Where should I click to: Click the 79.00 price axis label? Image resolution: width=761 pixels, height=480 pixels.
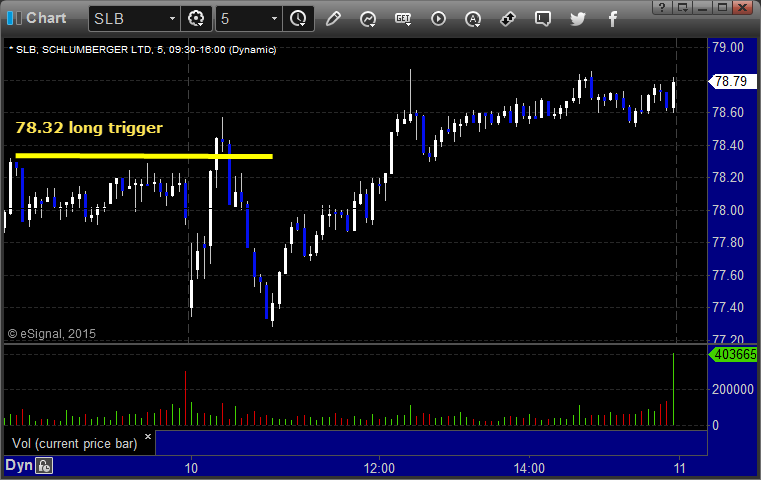pyautogui.click(x=728, y=48)
